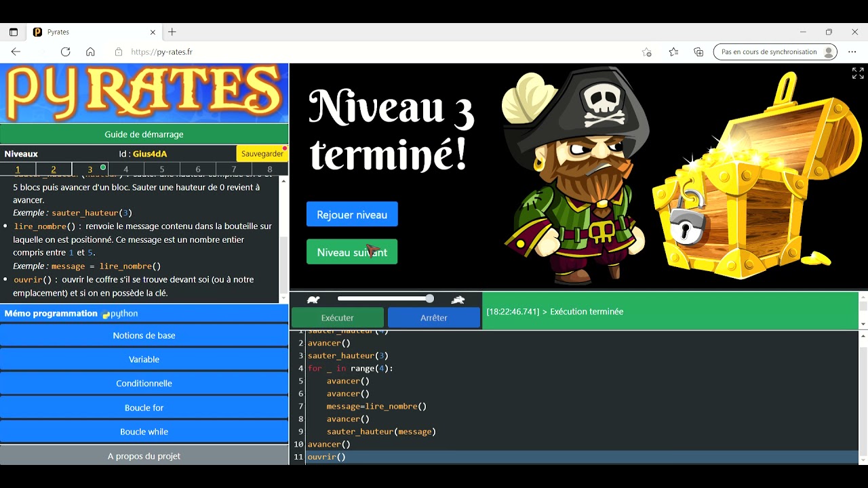This screenshot has height=488, width=868.
Task: Select level 1 tab
Action: click(18, 169)
